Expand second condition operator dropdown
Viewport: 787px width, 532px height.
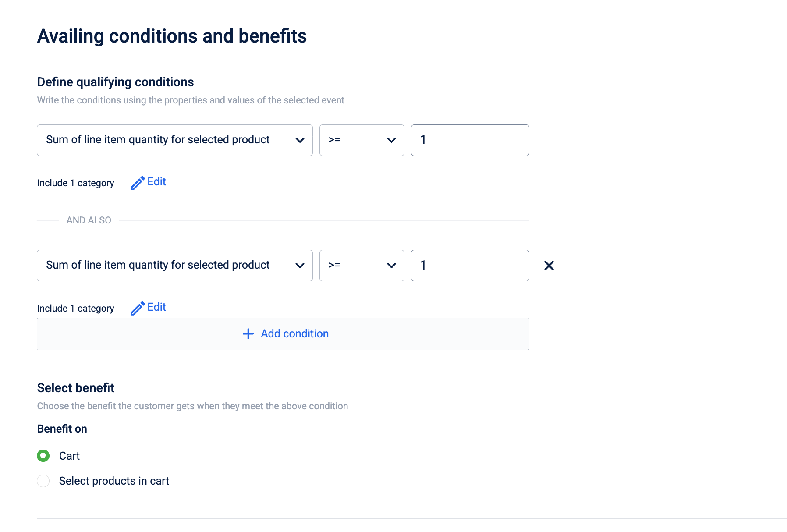(362, 266)
